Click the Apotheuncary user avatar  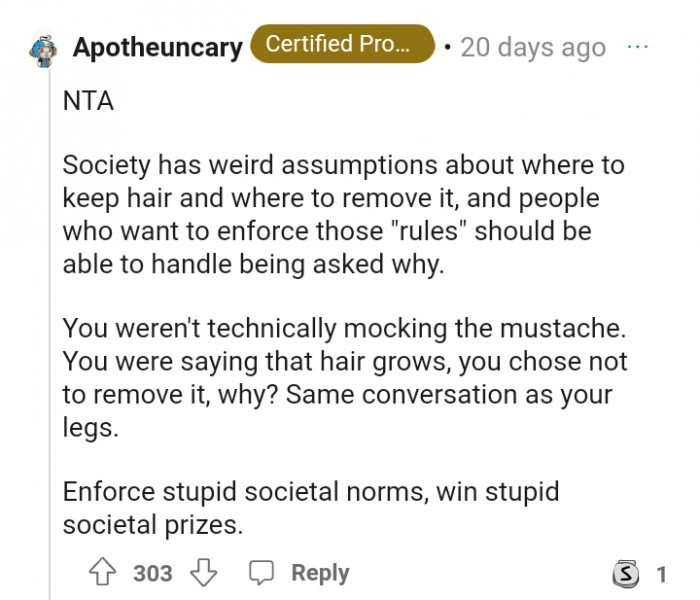[42, 48]
